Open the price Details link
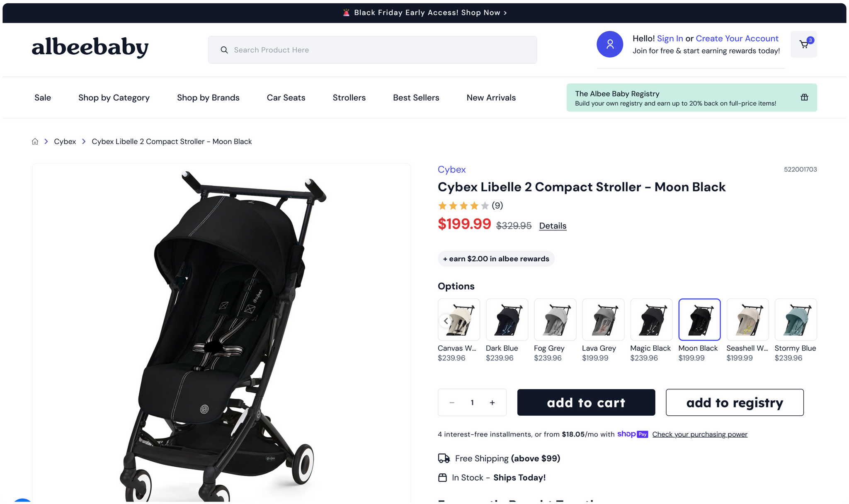The height and width of the screenshot is (504, 849). tap(553, 226)
